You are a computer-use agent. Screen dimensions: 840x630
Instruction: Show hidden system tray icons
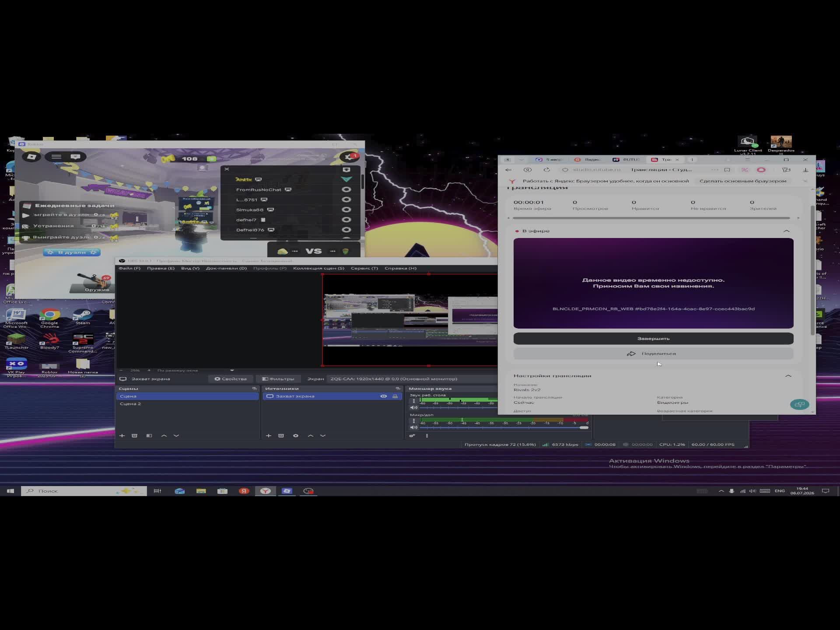pos(721,491)
